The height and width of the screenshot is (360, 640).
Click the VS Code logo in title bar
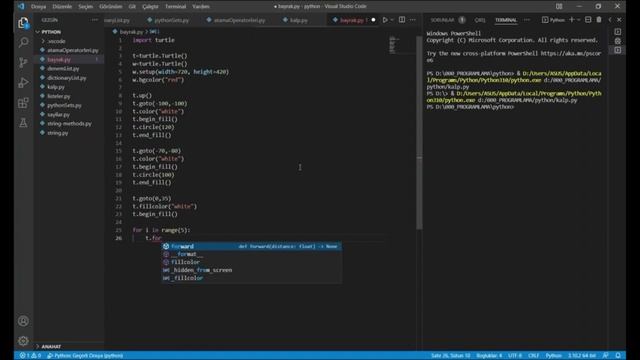click(21, 6)
